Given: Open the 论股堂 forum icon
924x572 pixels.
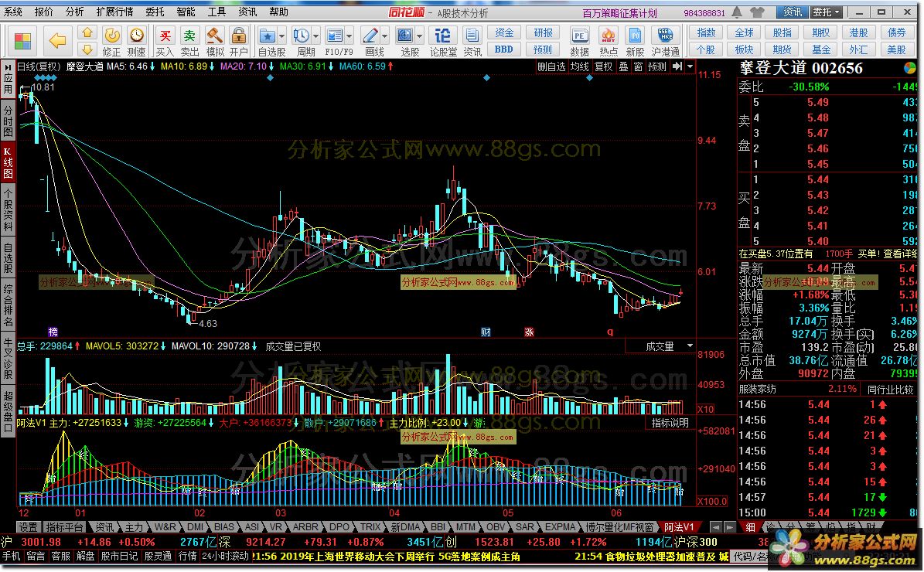Looking at the screenshot, I should tap(442, 36).
